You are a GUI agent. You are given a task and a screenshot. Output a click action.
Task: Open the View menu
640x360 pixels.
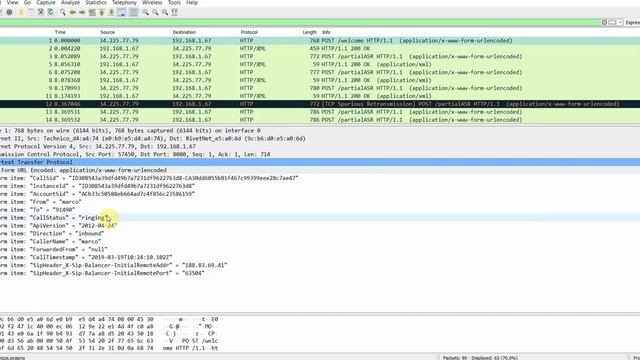click(x=12, y=2)
